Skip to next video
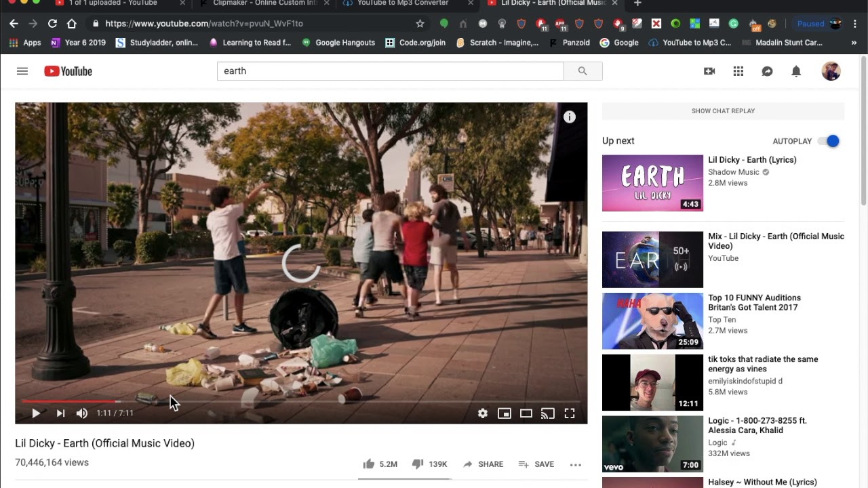 pos(60,413)
